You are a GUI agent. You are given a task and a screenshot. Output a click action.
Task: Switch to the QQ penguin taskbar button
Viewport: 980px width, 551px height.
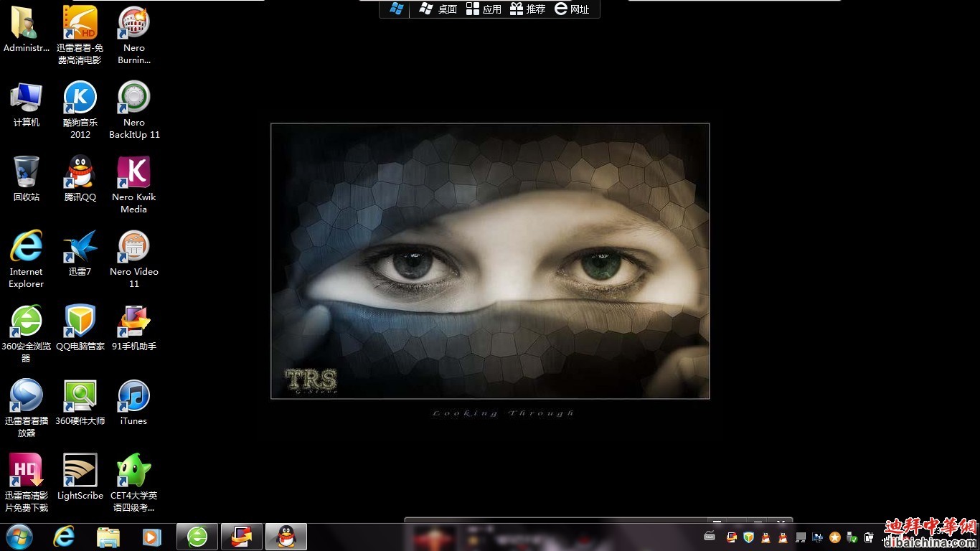pyautogui.click(x=286, y=537)
